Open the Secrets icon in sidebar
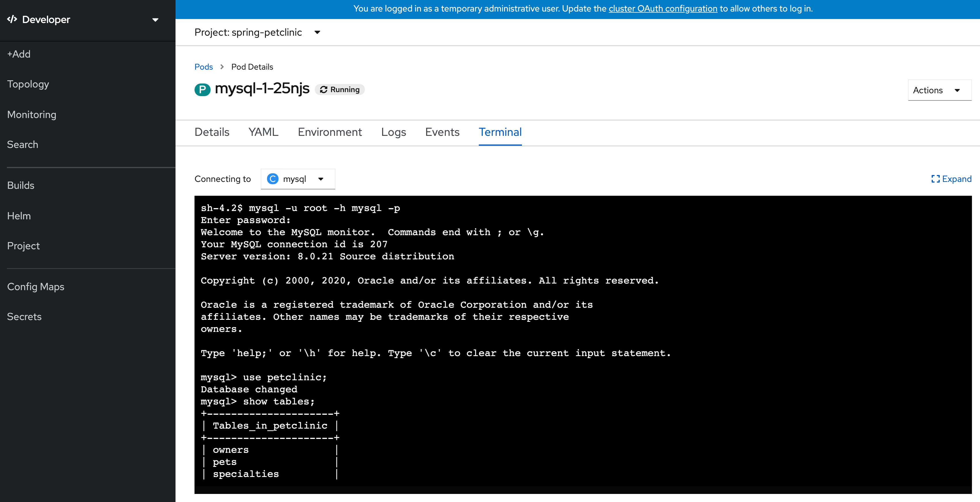Image resolution: width=980 pixels, height=502 pixels. 24,317
